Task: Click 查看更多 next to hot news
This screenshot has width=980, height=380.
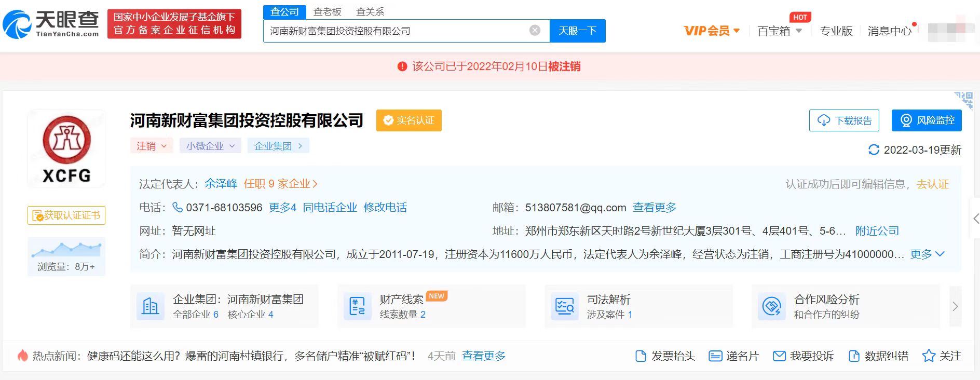Action: 483,356
